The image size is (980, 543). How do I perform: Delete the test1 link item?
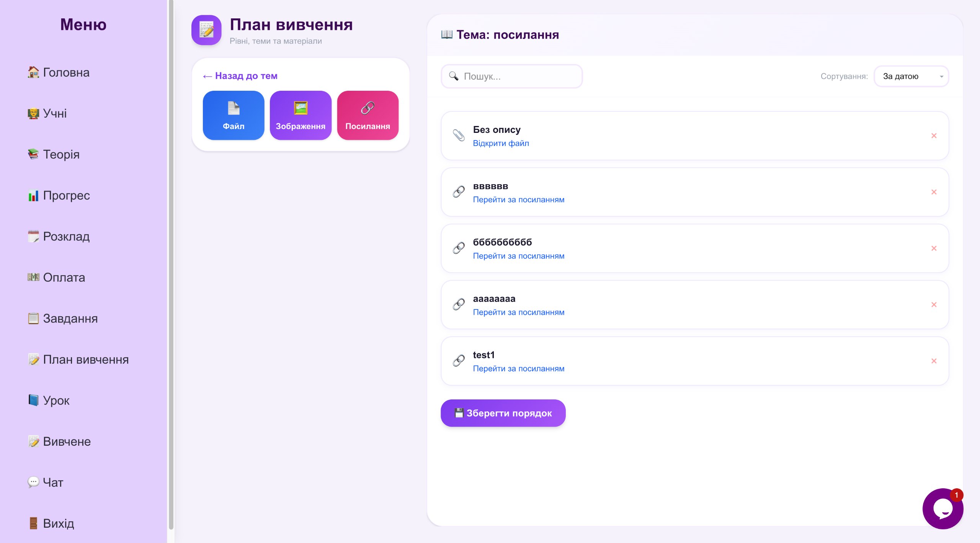(x=934, y=361)
